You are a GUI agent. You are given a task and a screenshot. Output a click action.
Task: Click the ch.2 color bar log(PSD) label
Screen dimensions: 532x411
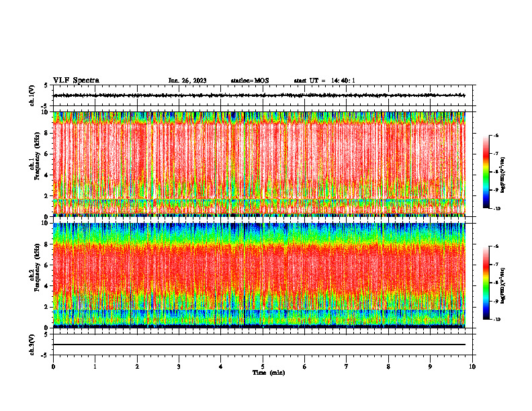(503, 285)
